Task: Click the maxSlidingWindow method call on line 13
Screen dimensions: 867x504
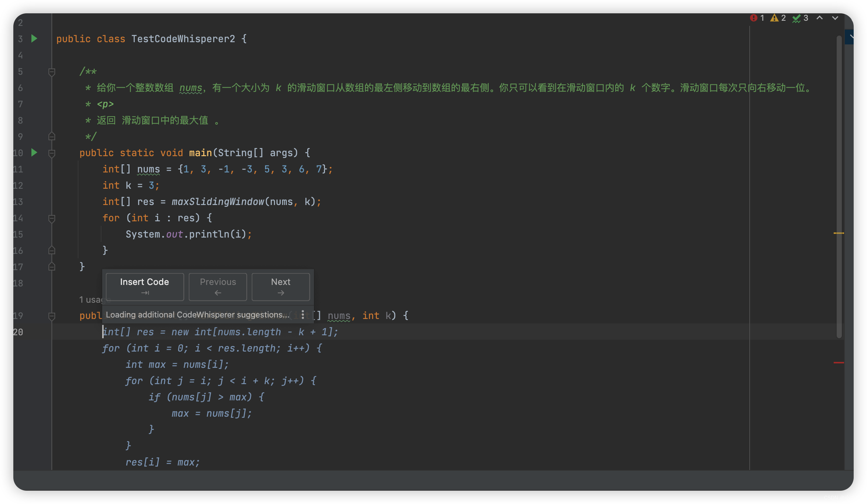Action: click(218, 202)
